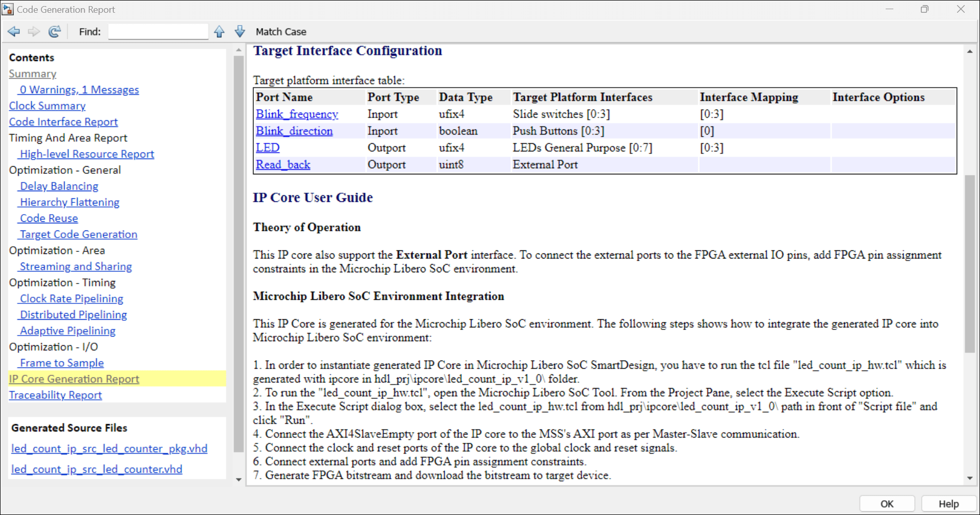Click the Find next down arrow
The width and height of the screenshot is (980, 515).
pyautogui.click(x=240, y=32)
